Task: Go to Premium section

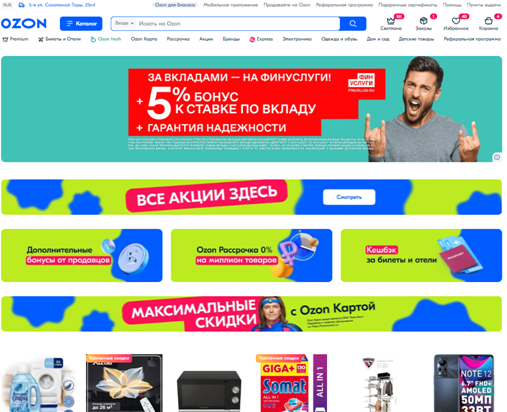Action: pyautogui.click(x=15, y=39)
